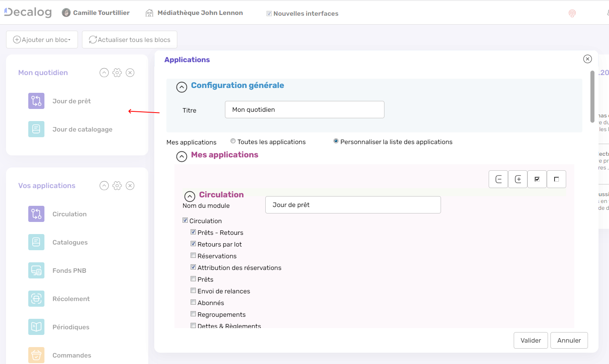The width and height of the screenshot is (609, 364).
Task: Click the Jour de prêt icon
Action: (x=36, y=101)
